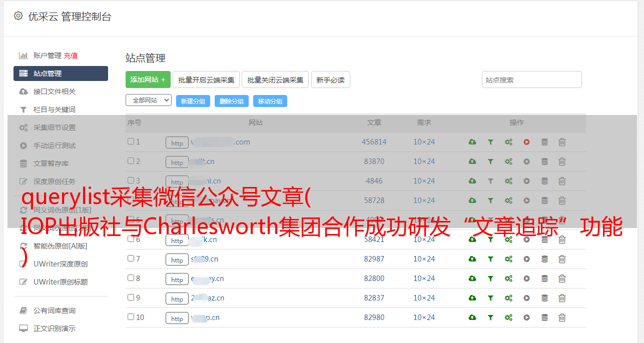Open 深度原创任务 in the sidebar
The image size is (644, 343).
pos(55,181)
